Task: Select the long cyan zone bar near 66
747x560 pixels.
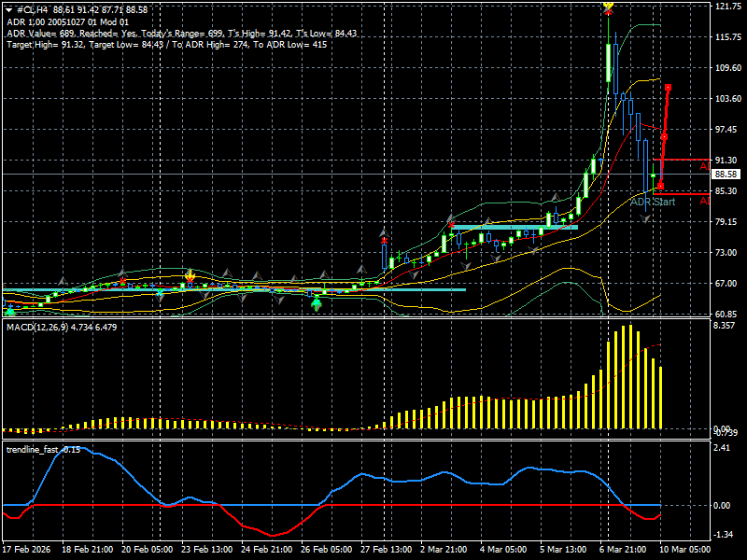Action: pos(234,289)
